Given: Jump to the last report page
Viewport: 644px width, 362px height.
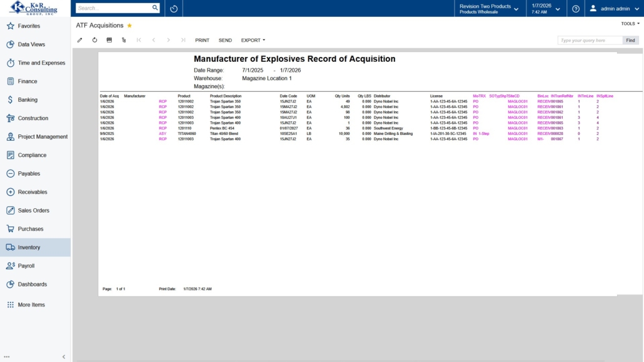Looking at the screenshot, I should coord(183,40).
